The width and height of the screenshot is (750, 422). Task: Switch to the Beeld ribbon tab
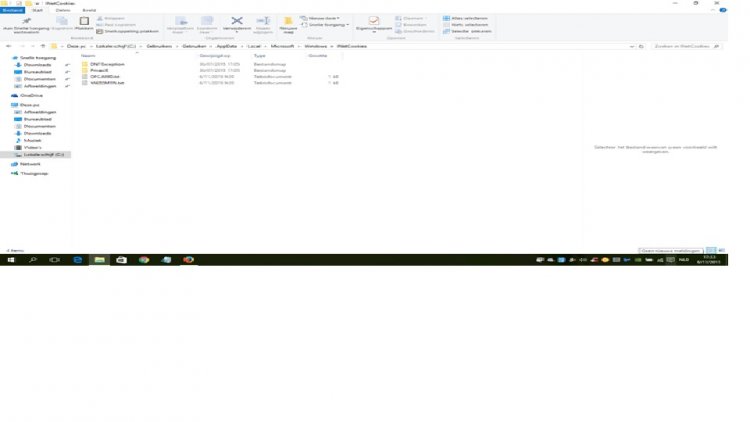pos(89,10)
